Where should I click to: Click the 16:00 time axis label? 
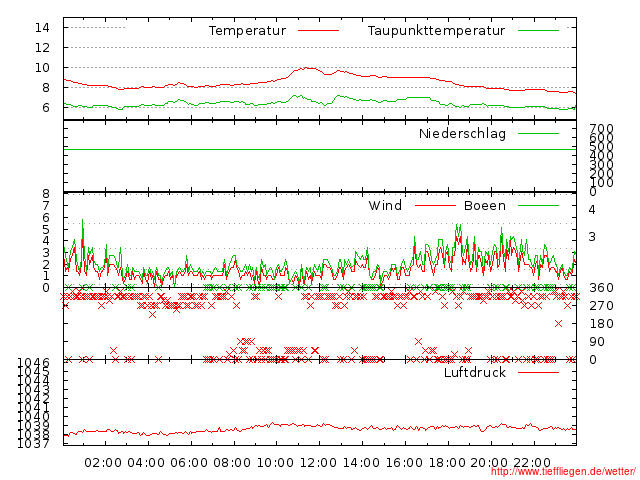point(404,463)
